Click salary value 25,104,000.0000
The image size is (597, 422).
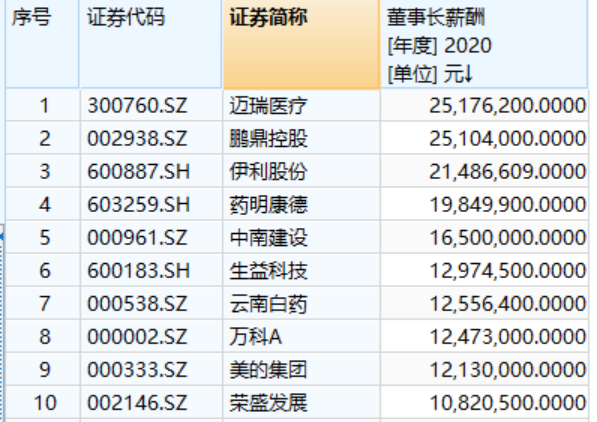pos(484,138)
